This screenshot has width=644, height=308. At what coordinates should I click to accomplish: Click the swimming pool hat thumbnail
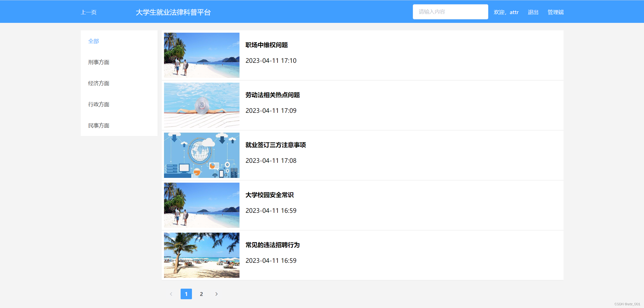tap(202, 105)
